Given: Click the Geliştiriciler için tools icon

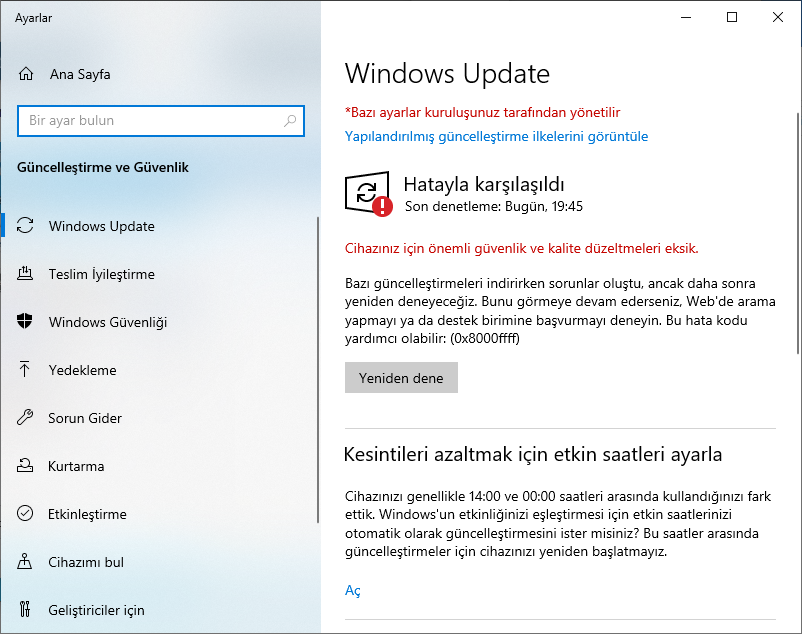Looking at the screenshot, I should (x=25, y=609).
